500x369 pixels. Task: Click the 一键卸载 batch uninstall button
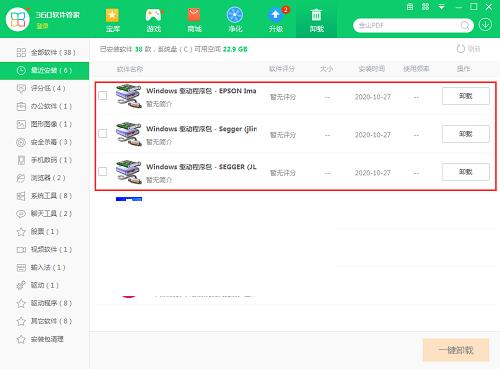click(456, 350)
